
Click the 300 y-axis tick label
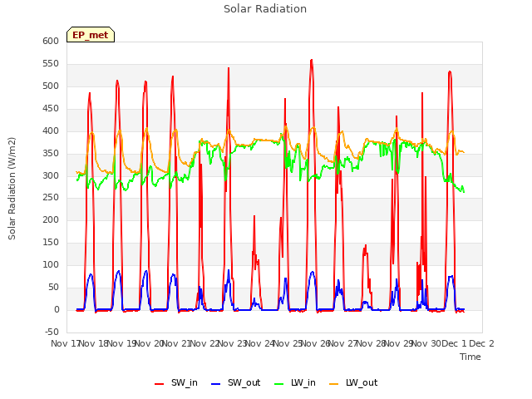click(x=51, y=175)
